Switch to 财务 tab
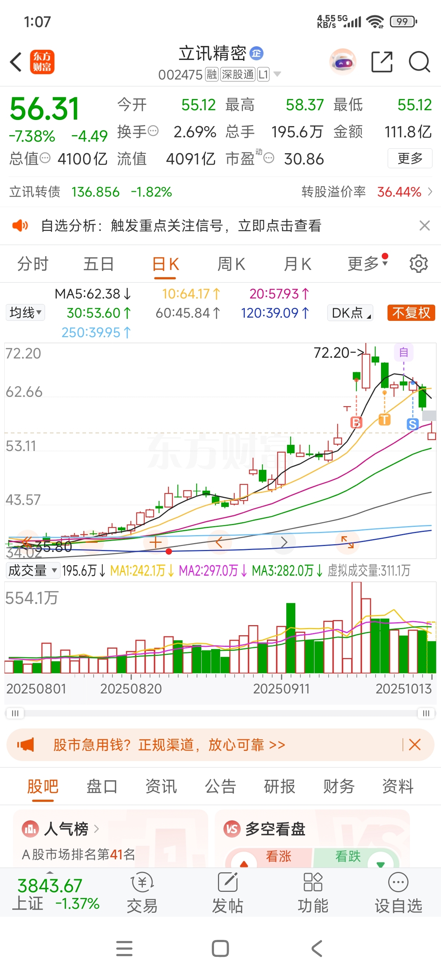Image resolution: width=441 pixels, height=980 pixels. (x=339, y=786)
